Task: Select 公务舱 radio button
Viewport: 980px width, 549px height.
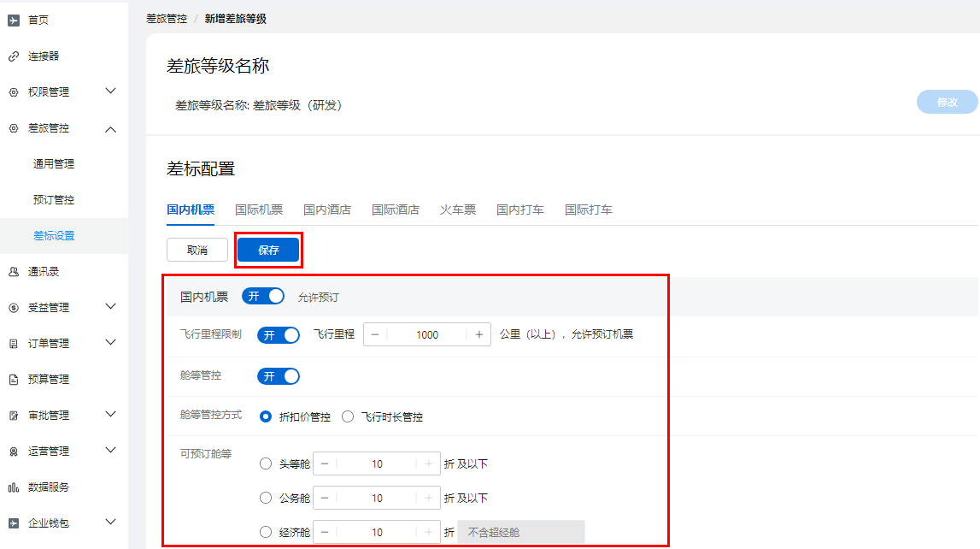Action: point(266,498)
